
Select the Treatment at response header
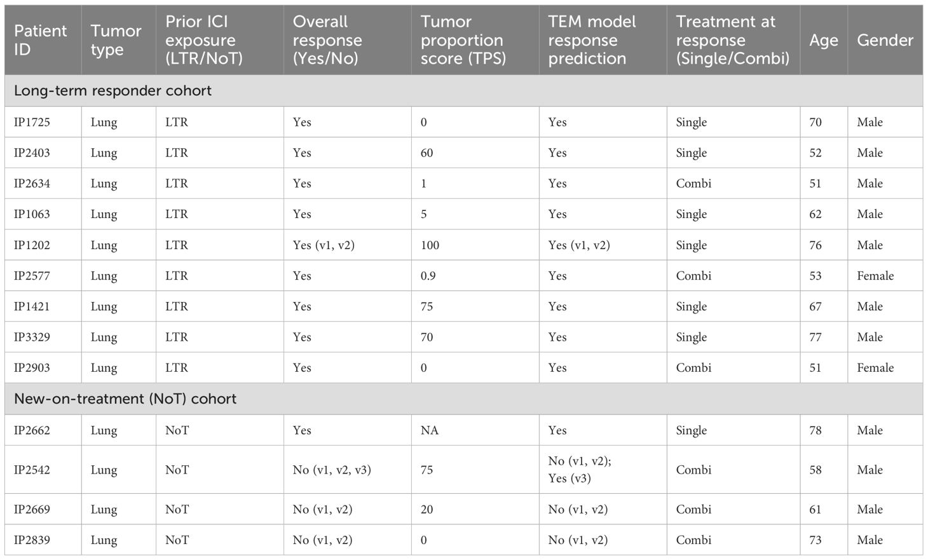[x=733, y=40]
